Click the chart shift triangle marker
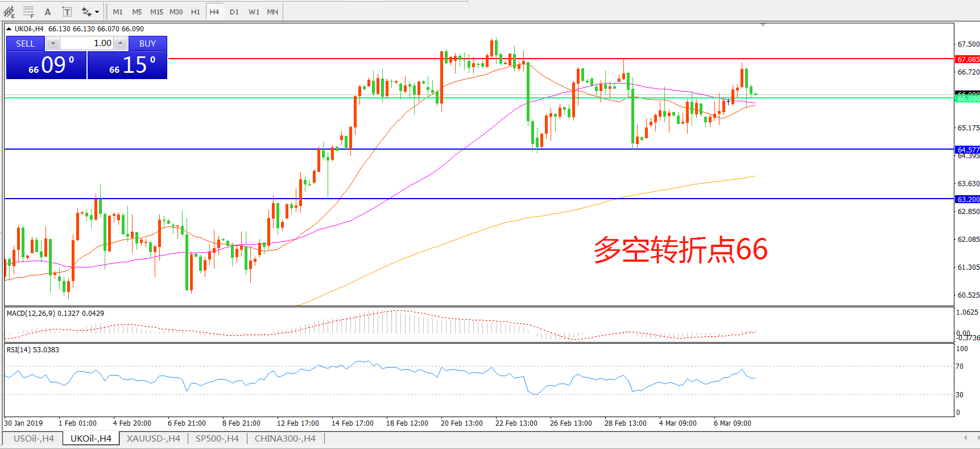 pyautogui.click(x=763, y=25)
